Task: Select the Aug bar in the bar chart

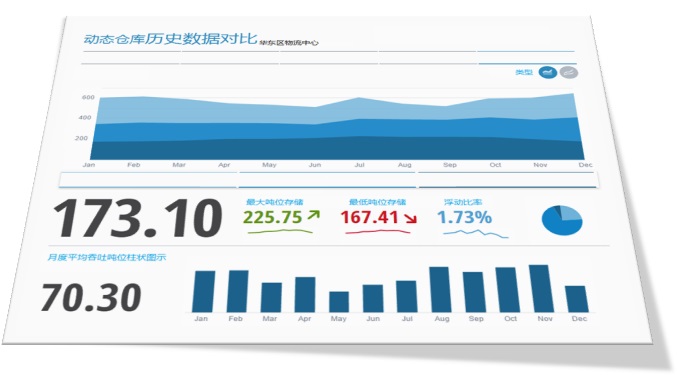Action: pos(440,289)
